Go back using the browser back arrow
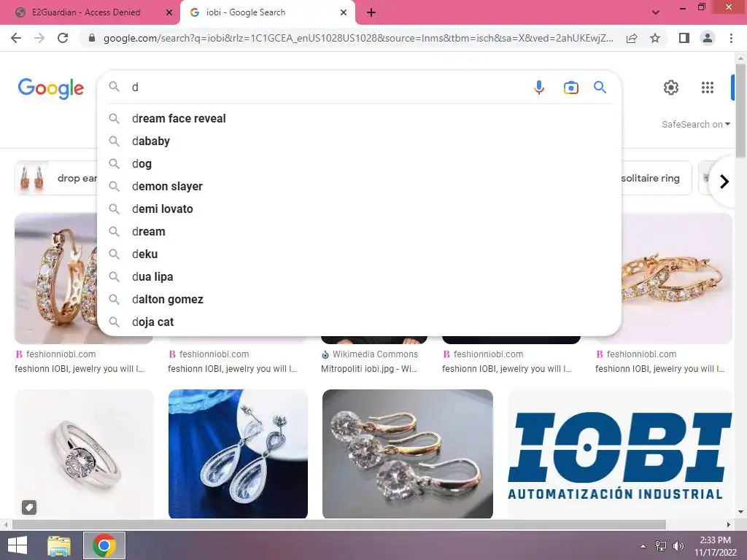The image size is (747, 560). [x=16, y=38]
